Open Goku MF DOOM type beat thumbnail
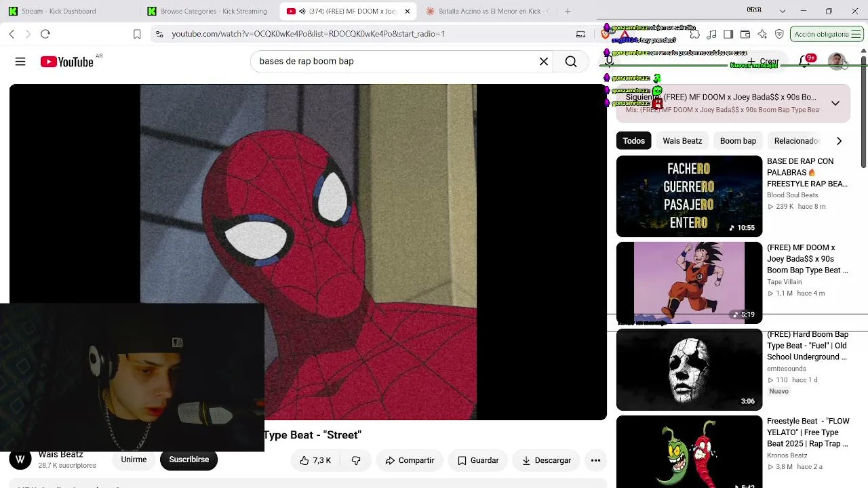868x488 pixels. point(689,283)
